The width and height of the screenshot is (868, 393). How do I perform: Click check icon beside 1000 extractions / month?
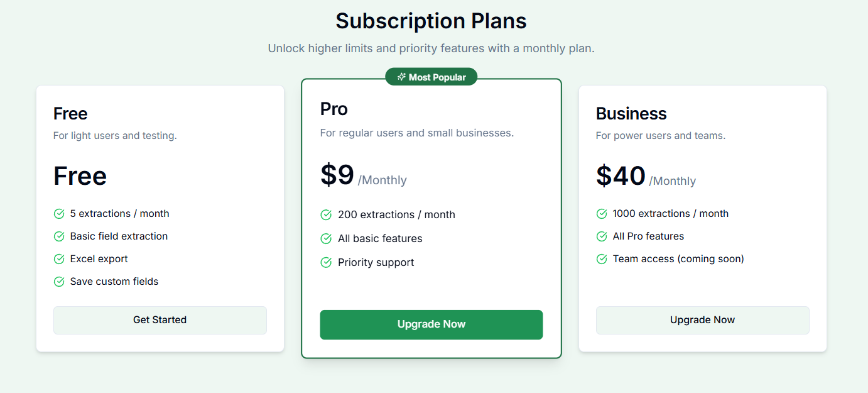[602, 214]
